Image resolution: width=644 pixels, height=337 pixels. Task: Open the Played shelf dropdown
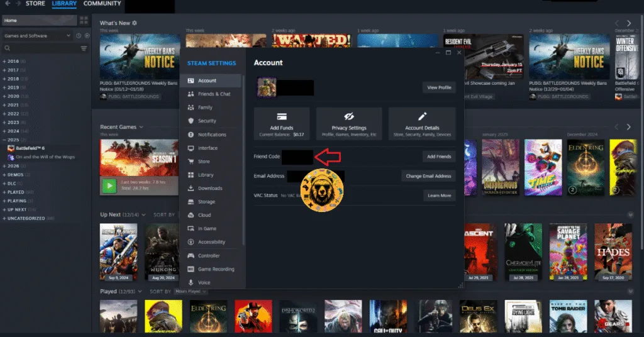coord(140,292)
